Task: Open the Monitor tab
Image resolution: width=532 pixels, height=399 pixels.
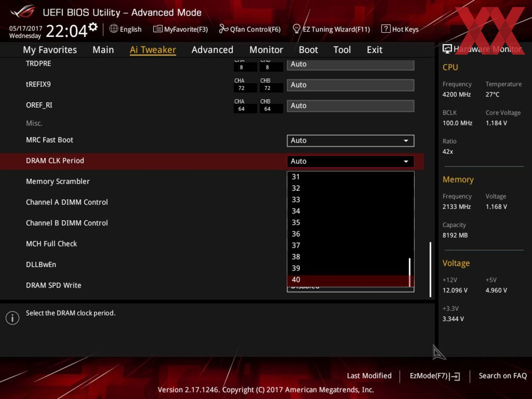Action: [266, 50]
